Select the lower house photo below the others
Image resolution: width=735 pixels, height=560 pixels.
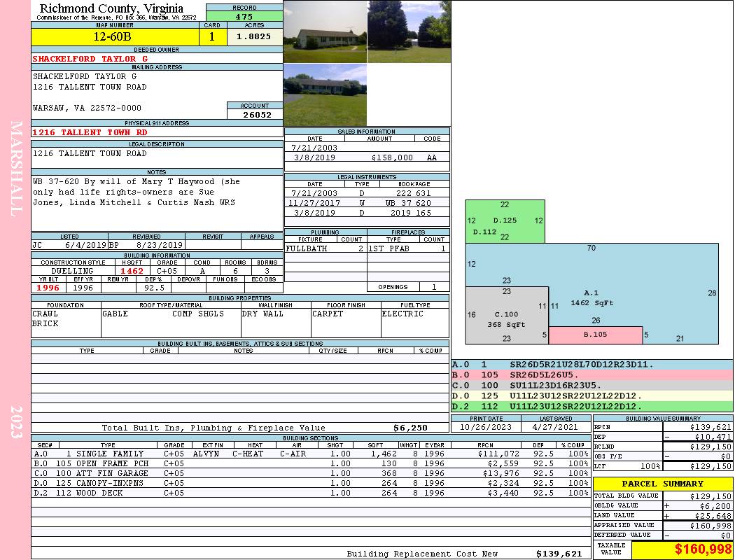click(x=325, y=94)
